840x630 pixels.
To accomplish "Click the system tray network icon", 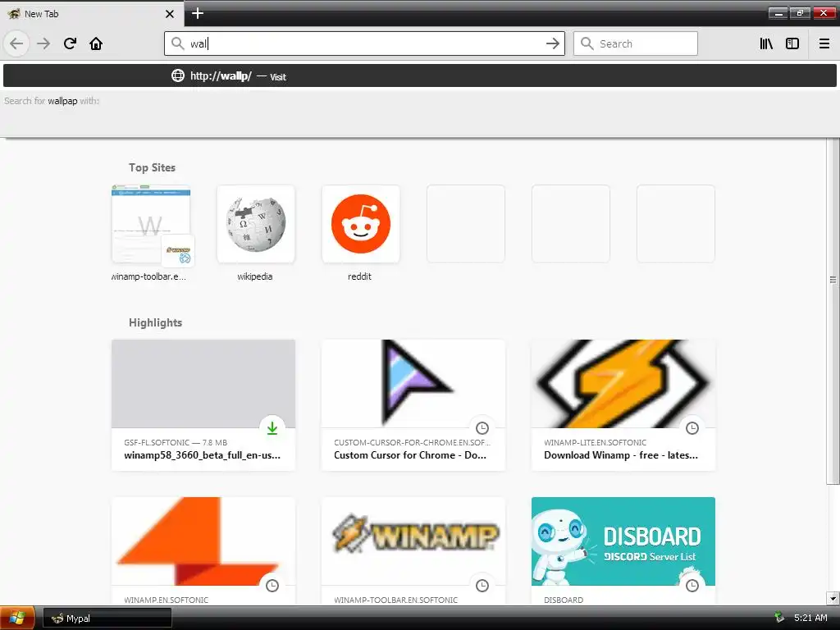I will pyautogui.click(x=779, y=618).
